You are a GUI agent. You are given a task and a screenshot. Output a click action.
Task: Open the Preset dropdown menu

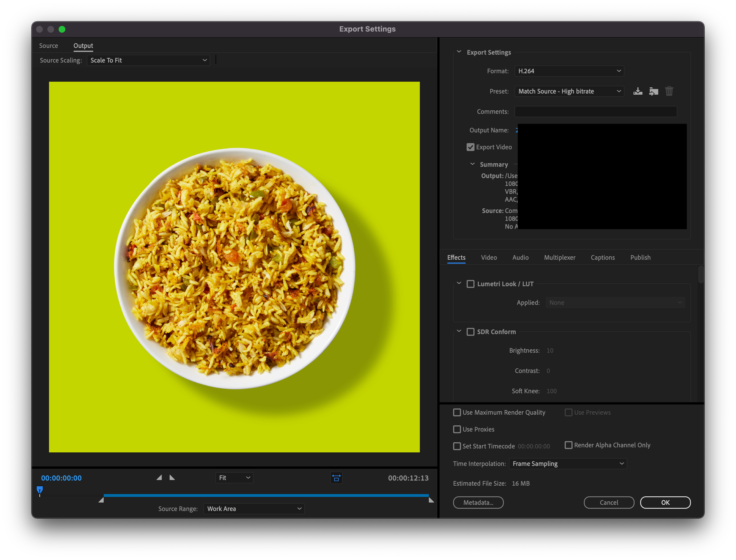pos(568,91)
